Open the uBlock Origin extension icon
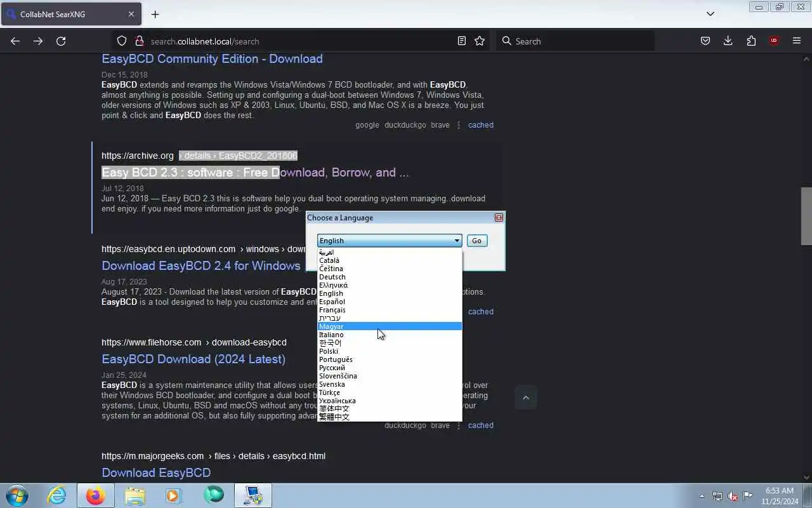Viewport: 812px width, 508px height. coord(774,41)
